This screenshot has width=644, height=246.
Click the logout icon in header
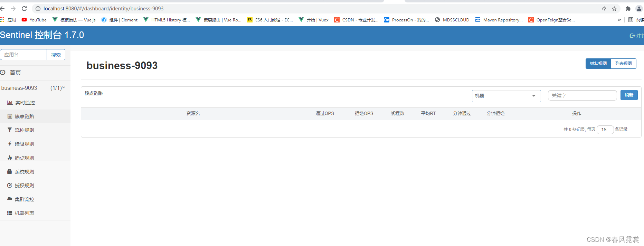[632, 36]
